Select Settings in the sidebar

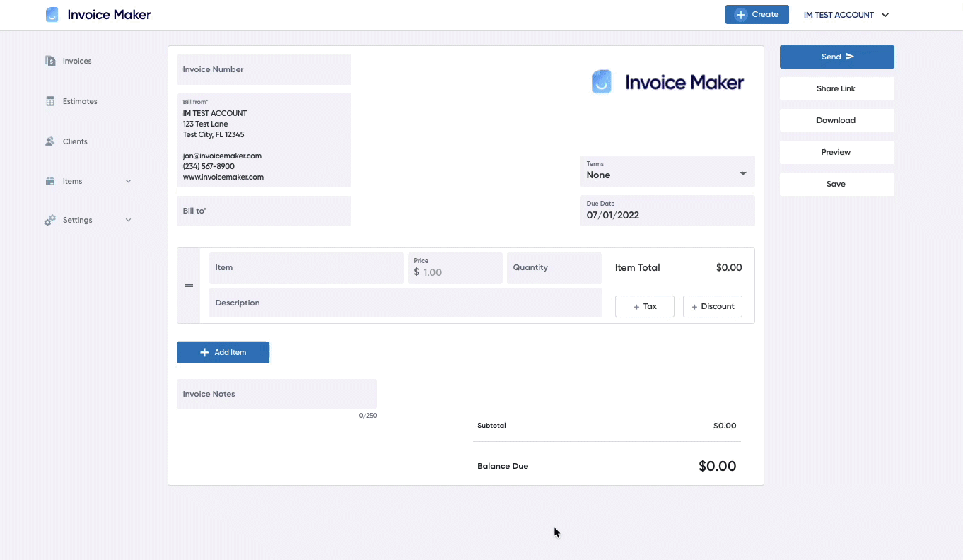[77, 220]
